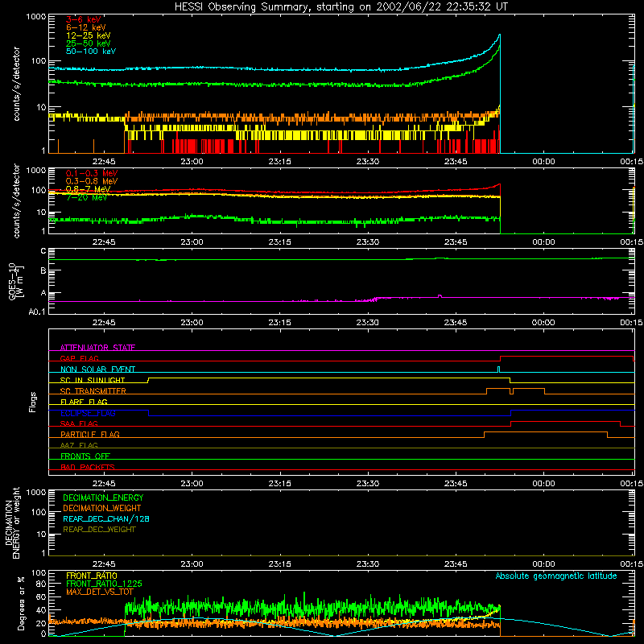Select the REAR_DEC_WEIGHT legend label
Viewport: 644px width, 644px height.
(99, 530)
